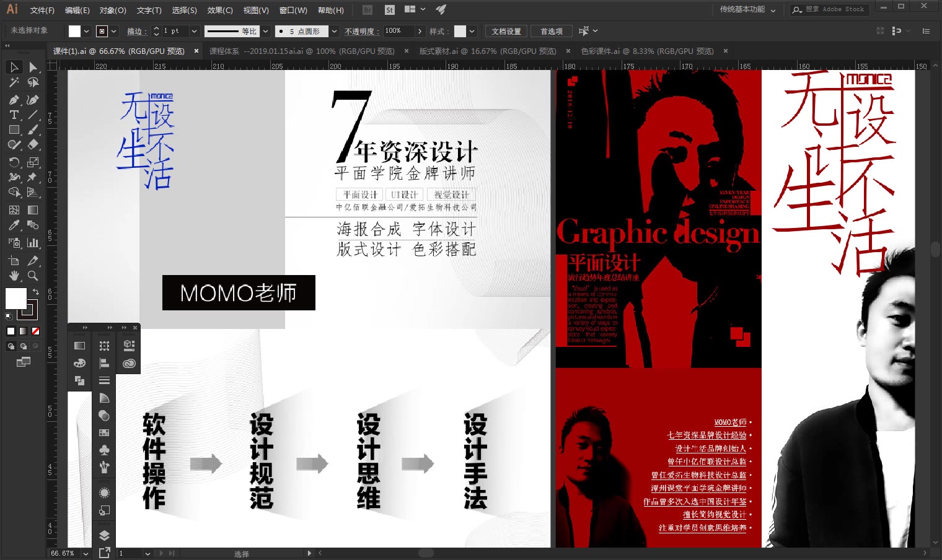Open the Align panel icon
942x560 pixels.
[x=105, y=363]
